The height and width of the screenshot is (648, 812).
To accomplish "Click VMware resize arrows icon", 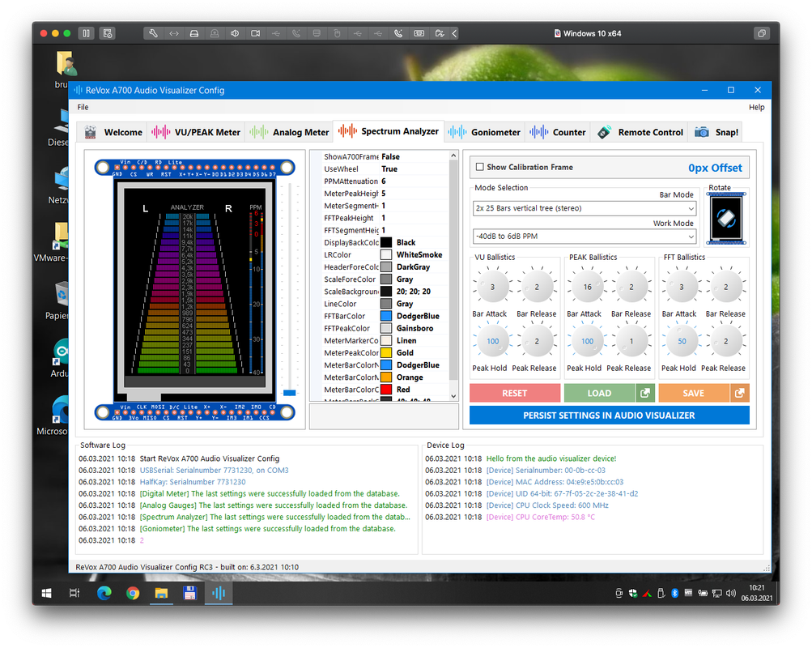I will pyautogui.click(x=174, y=33).
